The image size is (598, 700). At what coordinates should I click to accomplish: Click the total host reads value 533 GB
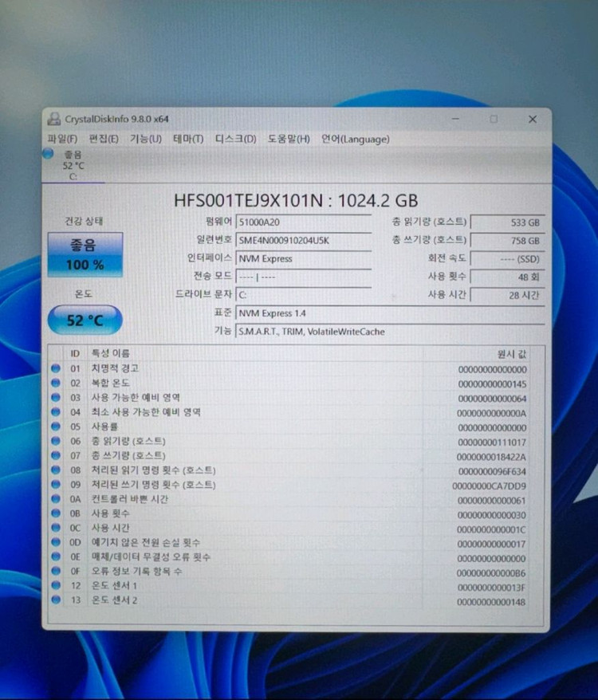507,222
